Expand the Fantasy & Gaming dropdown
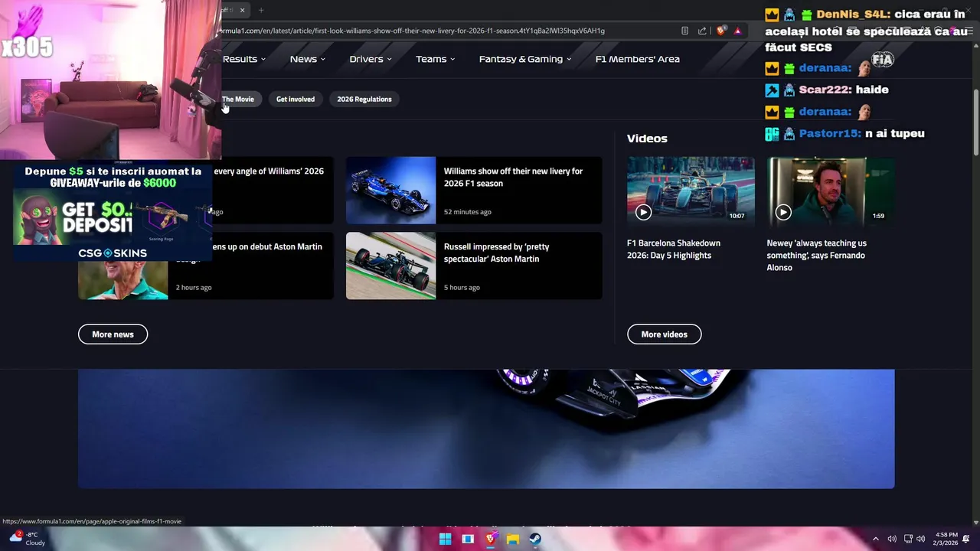This screenshot has width=980, height=551. (525, 59)
